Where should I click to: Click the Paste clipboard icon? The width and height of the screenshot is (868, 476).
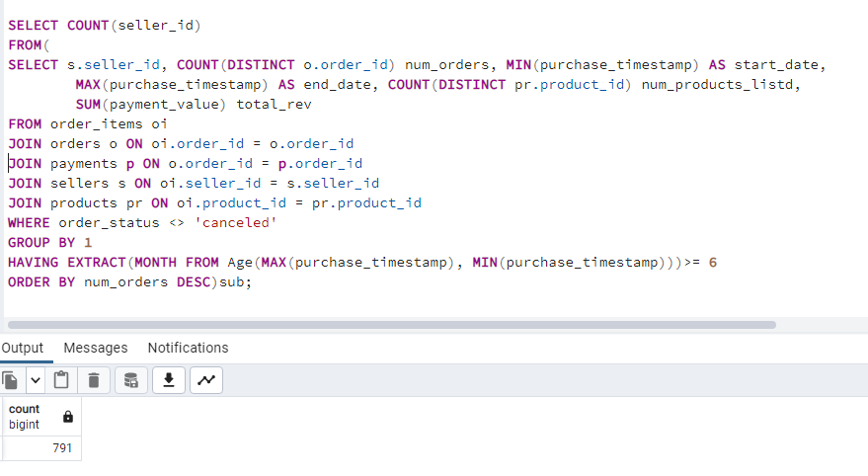point(61,380)
